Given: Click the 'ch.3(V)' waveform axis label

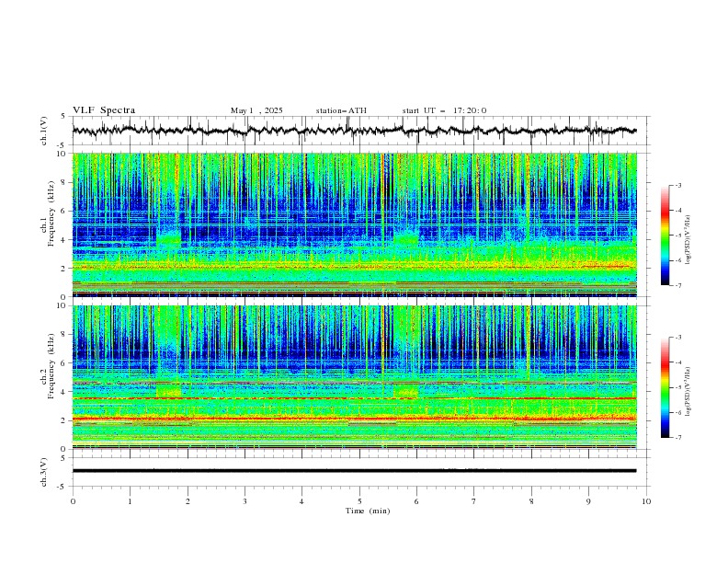Looking at the screenshot, I should (44, 472).
